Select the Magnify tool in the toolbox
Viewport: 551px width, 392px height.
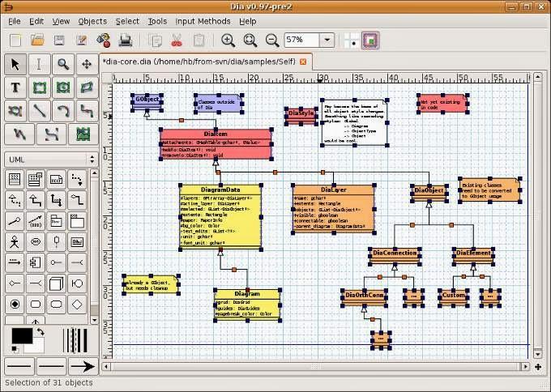[63, 64]
